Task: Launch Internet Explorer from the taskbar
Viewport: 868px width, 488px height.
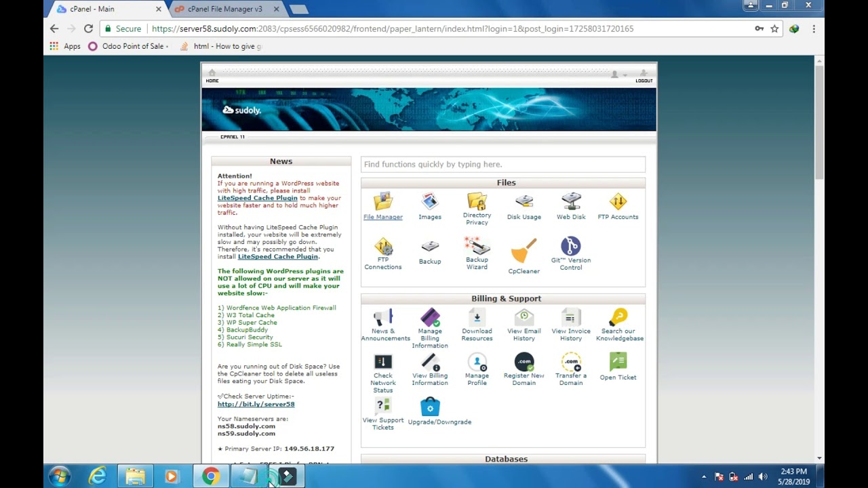Action: point(98,476)
